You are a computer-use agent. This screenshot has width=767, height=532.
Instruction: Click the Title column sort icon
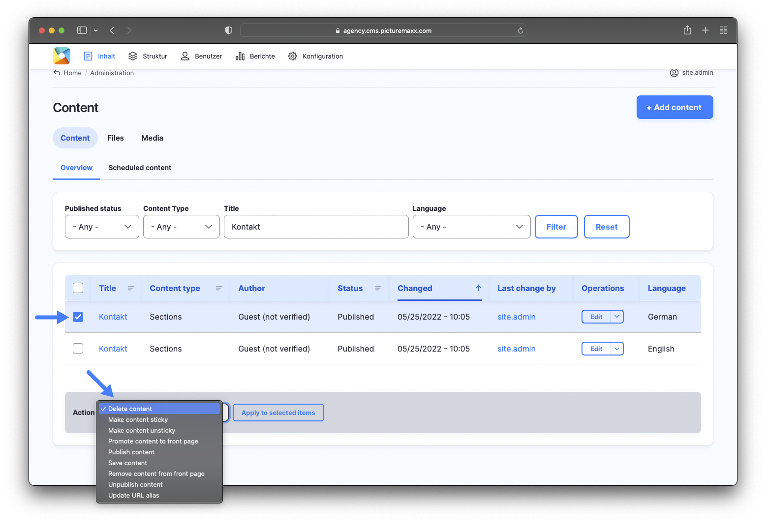tap(131, 288)
